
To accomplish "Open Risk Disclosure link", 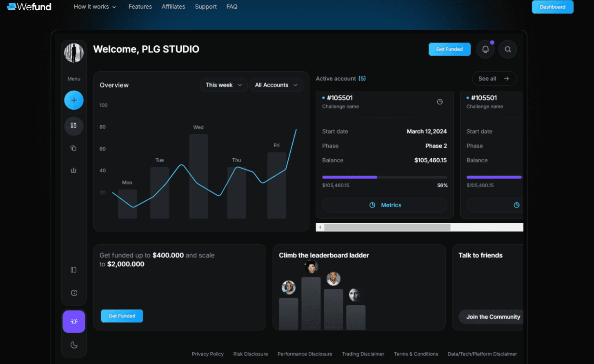I will tap(251, 354).
